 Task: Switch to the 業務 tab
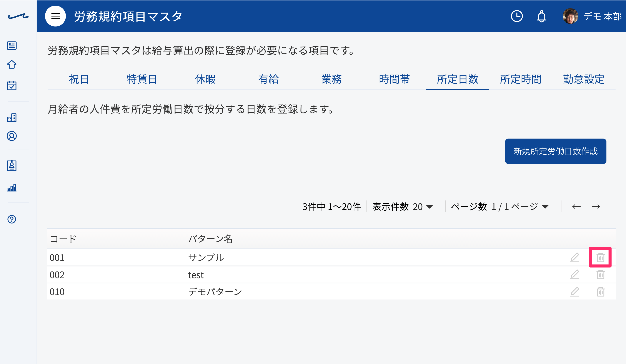coord(331,79)
